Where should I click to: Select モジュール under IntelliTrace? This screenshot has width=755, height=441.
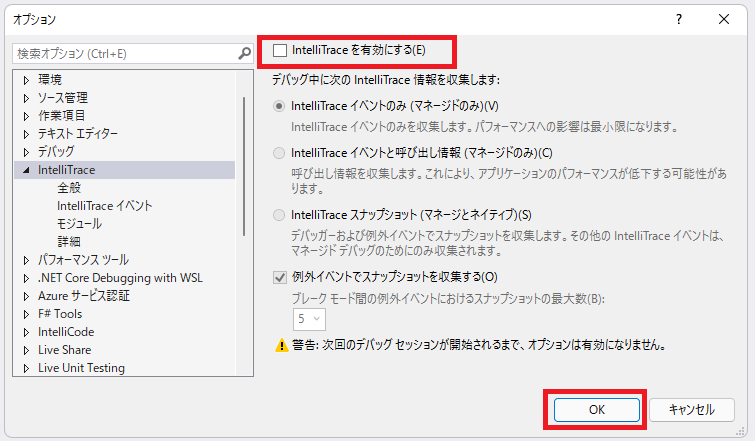[x=79, y=224]
